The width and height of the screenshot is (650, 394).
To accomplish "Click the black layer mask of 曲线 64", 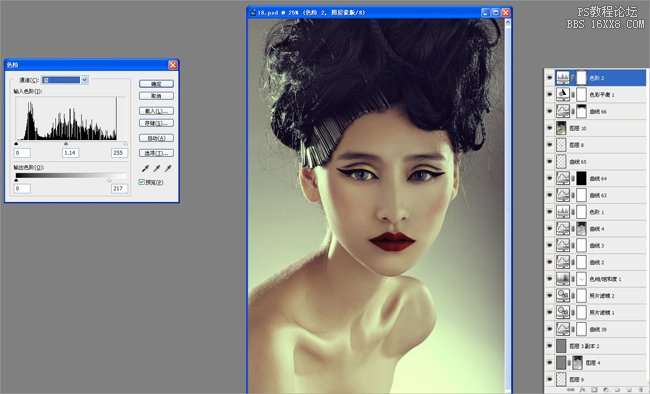I will pos(582,178).
